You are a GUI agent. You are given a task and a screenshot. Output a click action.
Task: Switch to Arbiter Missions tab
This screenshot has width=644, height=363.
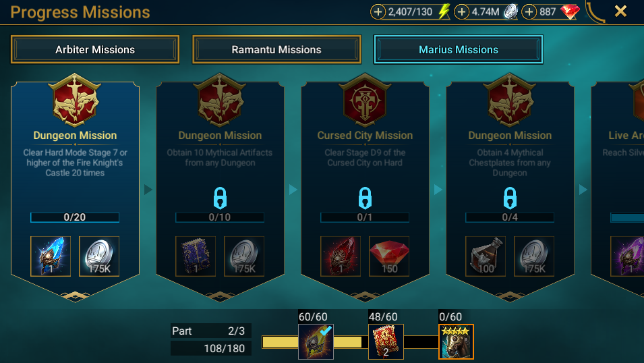click(95, 50)
